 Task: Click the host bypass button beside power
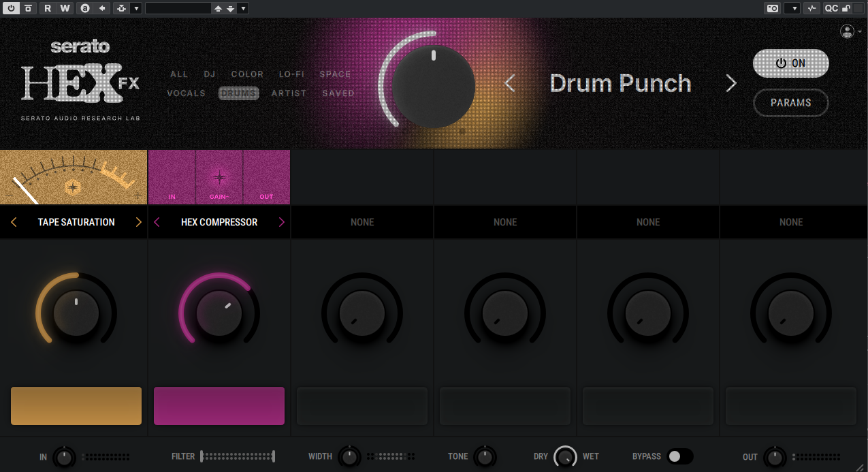pyautogui.click(x=27, y=8)
